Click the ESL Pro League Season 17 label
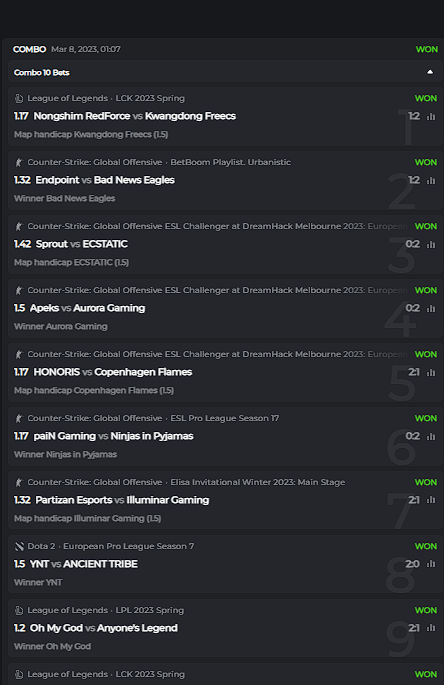Image resolution: width=444 pixels, height=685 pixels. [225, 418]
